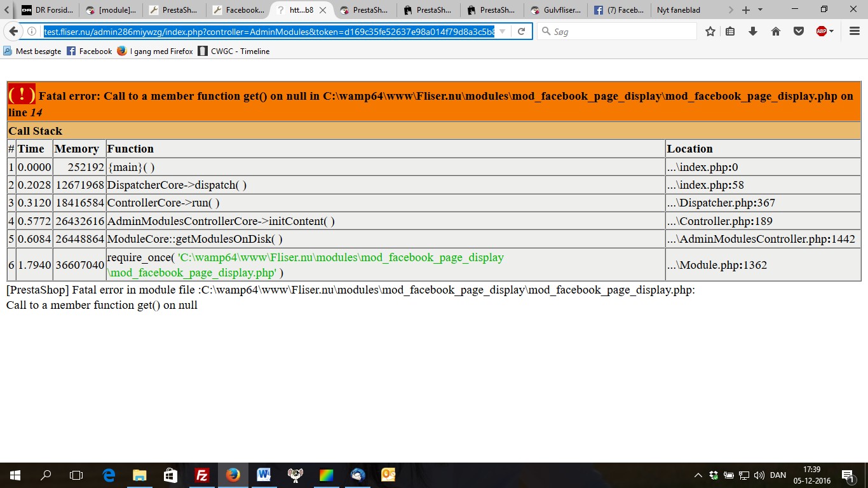This screenshot has height=488, width=868.
Task: Click the {main}( ) function cell
Action: (385, 167)
